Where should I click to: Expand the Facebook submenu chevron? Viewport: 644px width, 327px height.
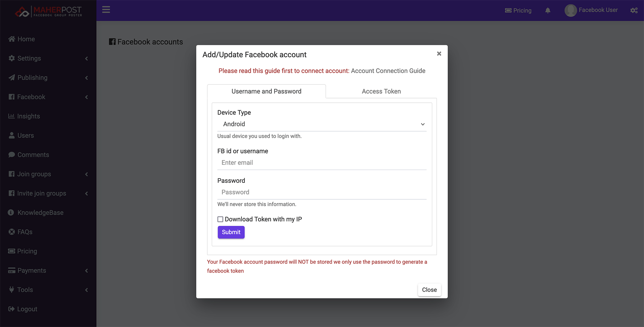click(87, 97)
